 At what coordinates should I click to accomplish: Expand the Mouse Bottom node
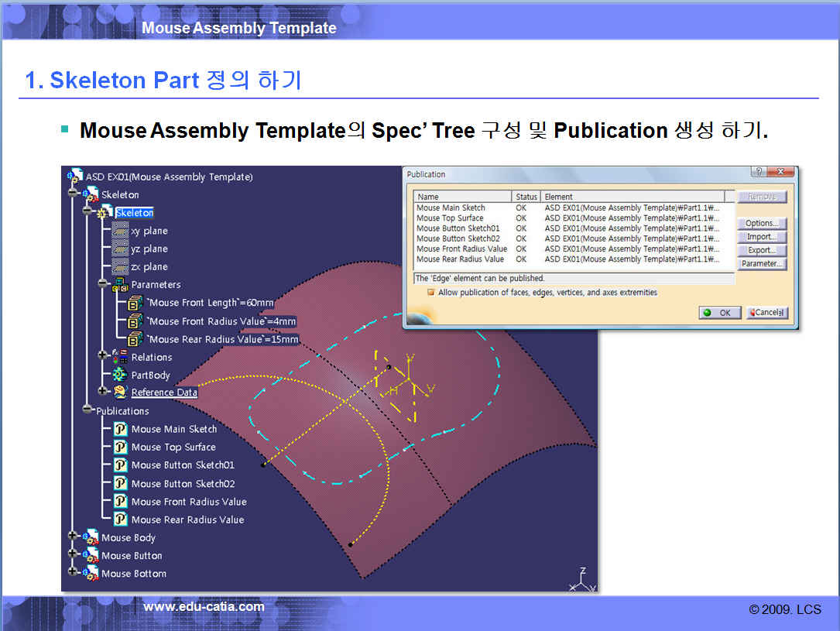coord(72,571)
